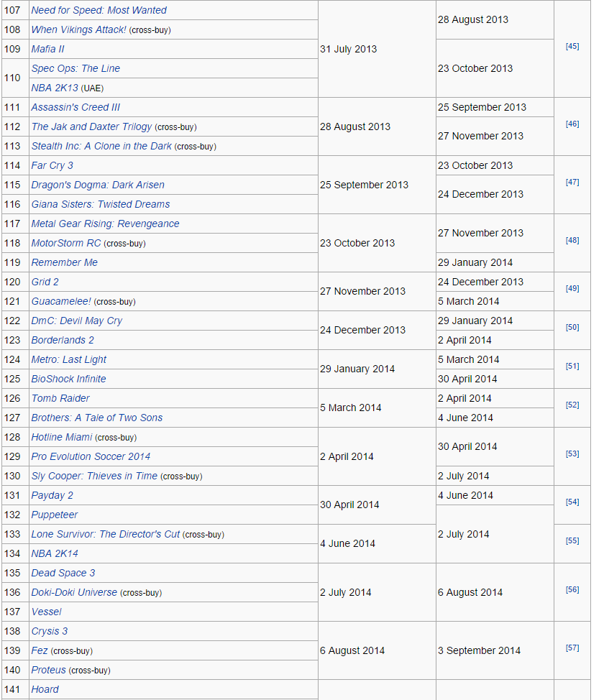Open the Borderlands 2 link

[63, 340]
